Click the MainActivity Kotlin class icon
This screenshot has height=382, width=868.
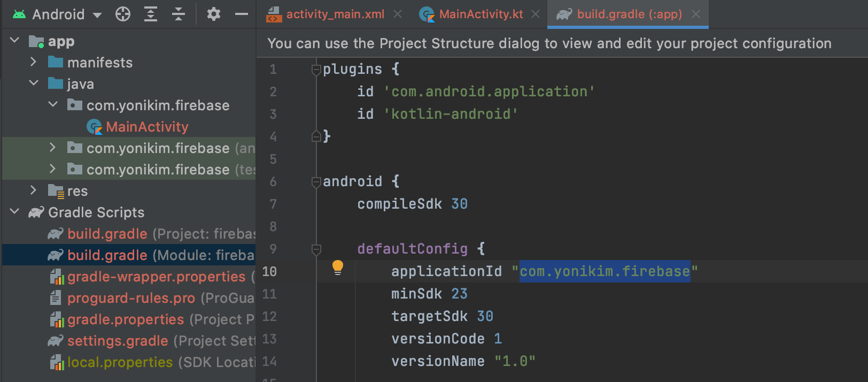(95, 127)
